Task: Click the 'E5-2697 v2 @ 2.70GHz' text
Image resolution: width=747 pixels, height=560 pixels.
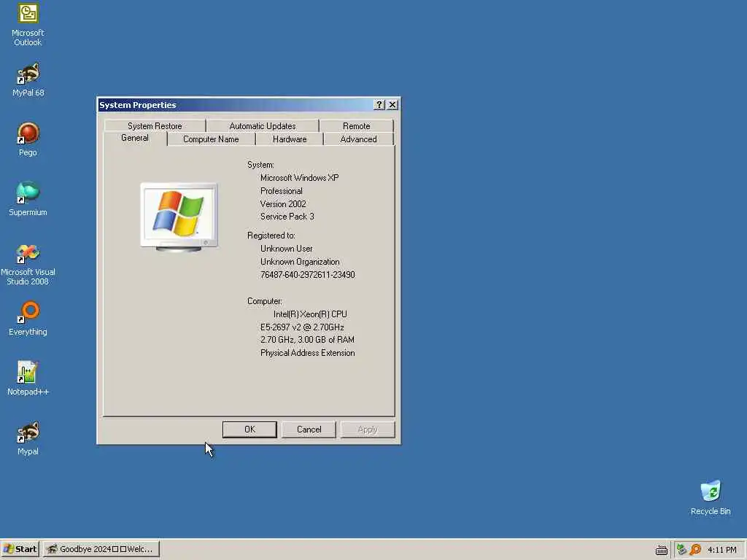Action: click(302, 327)
